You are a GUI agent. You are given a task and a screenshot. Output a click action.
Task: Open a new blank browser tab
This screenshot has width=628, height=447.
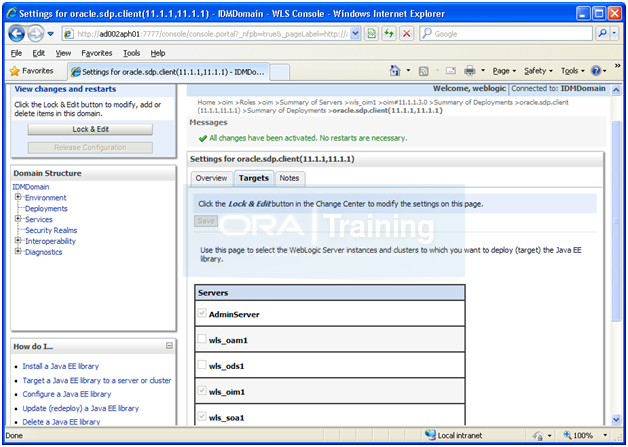[x=280, y=72]
